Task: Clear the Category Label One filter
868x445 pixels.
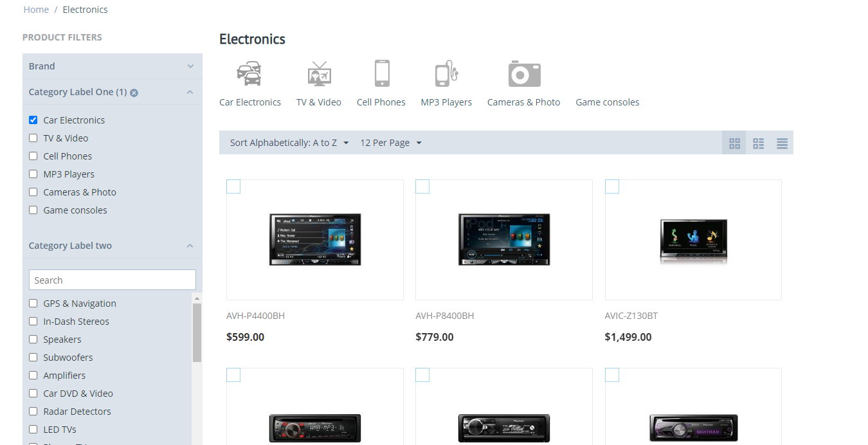Action: tap(134, 93)
